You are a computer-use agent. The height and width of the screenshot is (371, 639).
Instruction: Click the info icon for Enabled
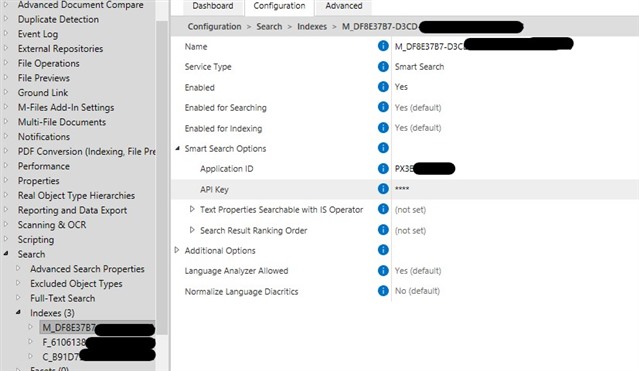(x=383, y=87)
